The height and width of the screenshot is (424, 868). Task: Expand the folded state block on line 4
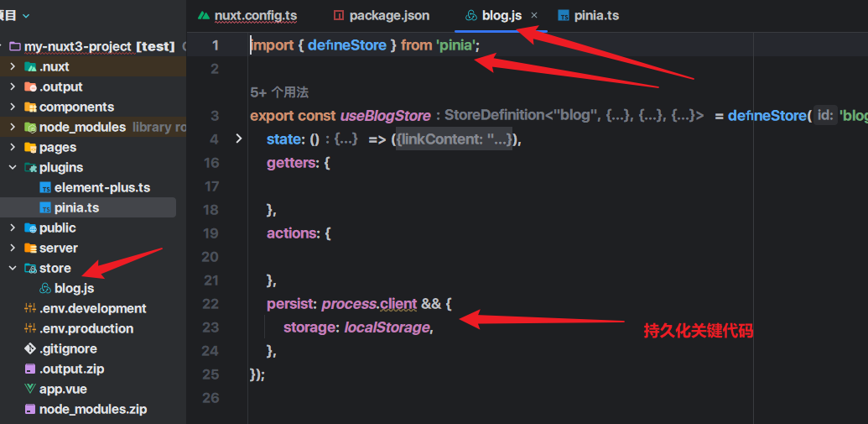pos(238,139)
